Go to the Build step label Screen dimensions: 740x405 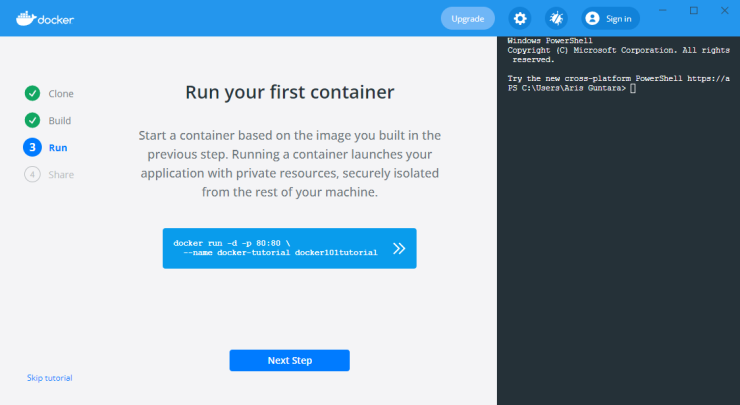(59, 120)
